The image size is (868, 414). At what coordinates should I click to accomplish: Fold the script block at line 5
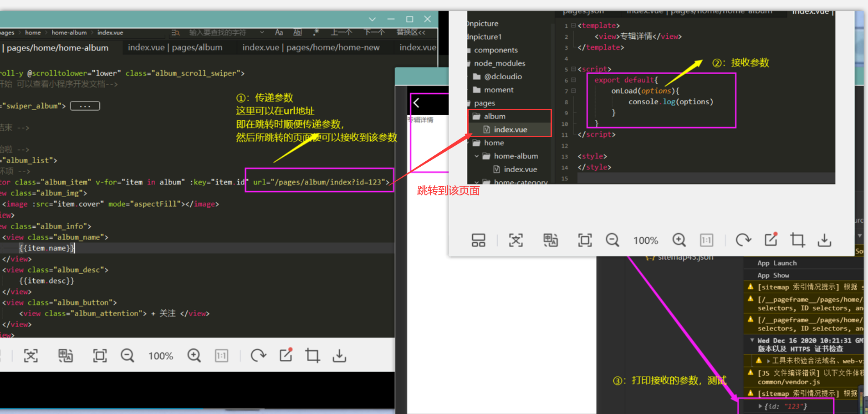pyautogui.click(x=573, y=69)
